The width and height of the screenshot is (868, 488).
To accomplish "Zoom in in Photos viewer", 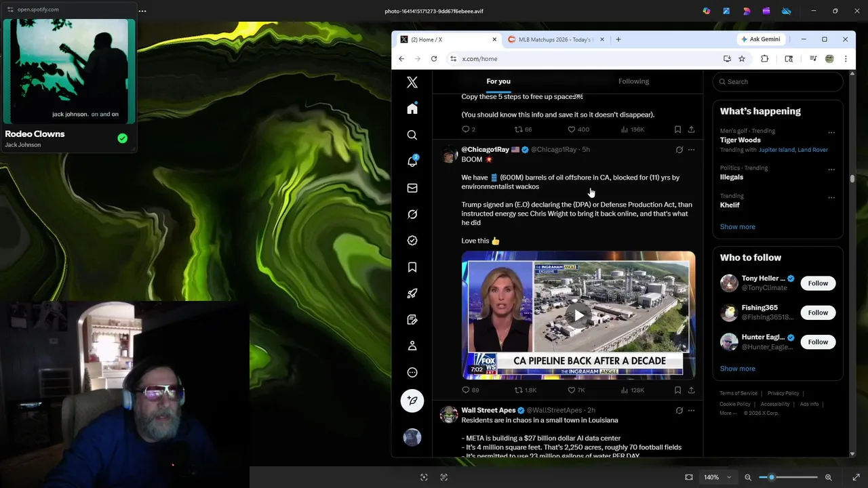I will coord(829,477).
